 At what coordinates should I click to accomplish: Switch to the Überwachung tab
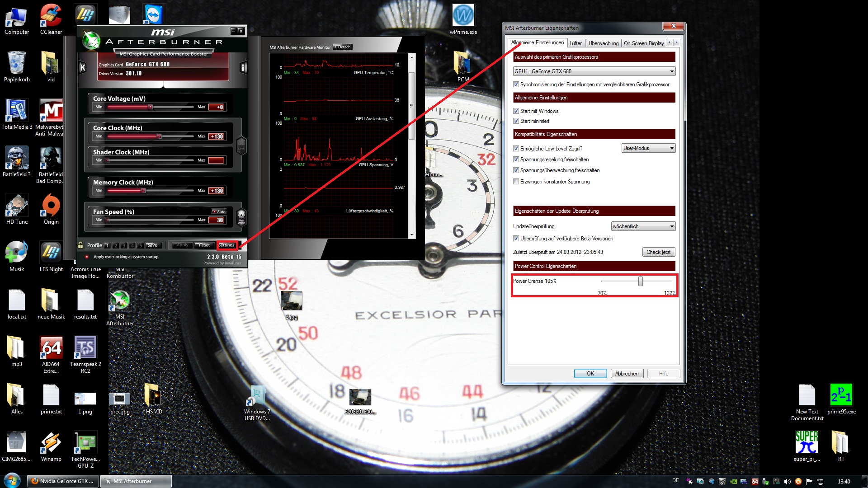[x=603, y=43]
